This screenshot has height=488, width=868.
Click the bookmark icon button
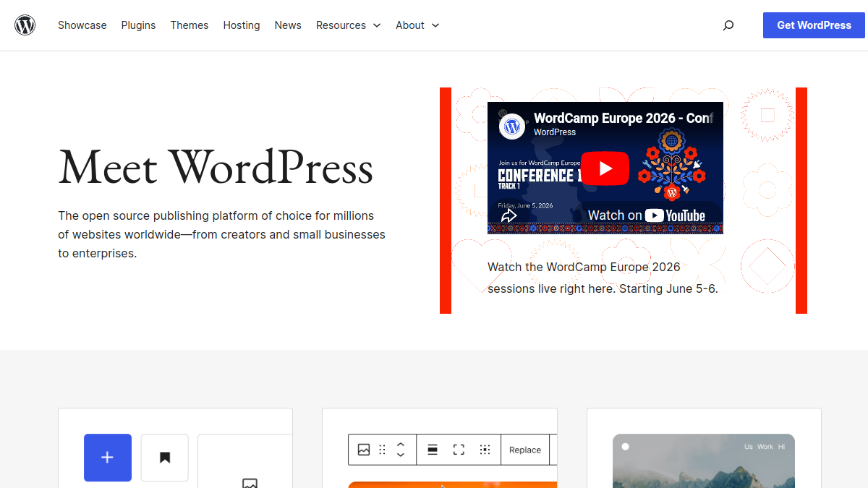click(165, 458)
